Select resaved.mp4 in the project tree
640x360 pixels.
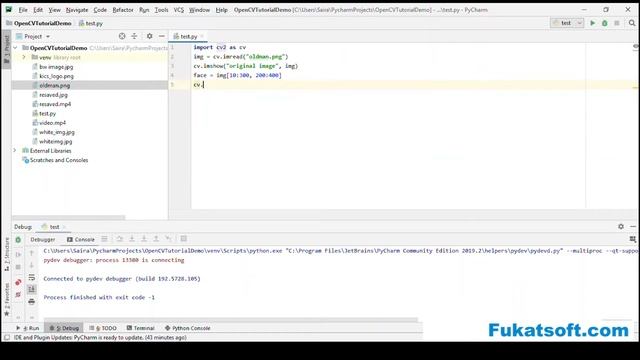(55, 104)
